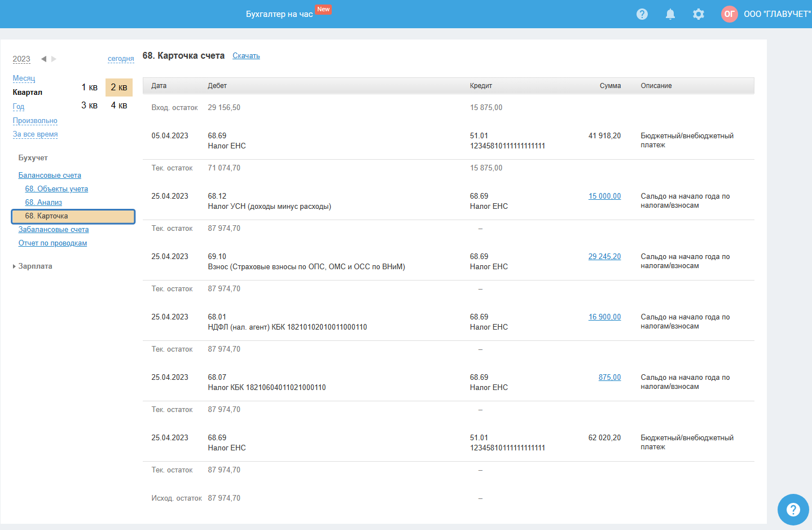Click the Исход. остаток label
The height and width of the screenshot is (530, 812).
177,498
